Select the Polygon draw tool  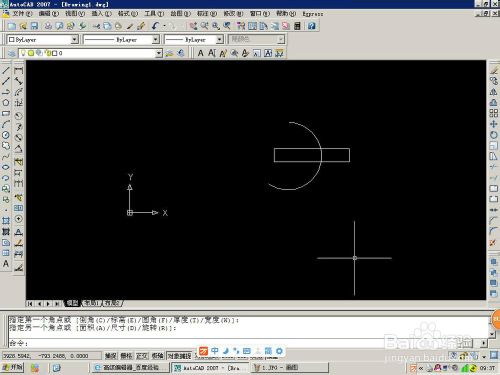point(6,103)
